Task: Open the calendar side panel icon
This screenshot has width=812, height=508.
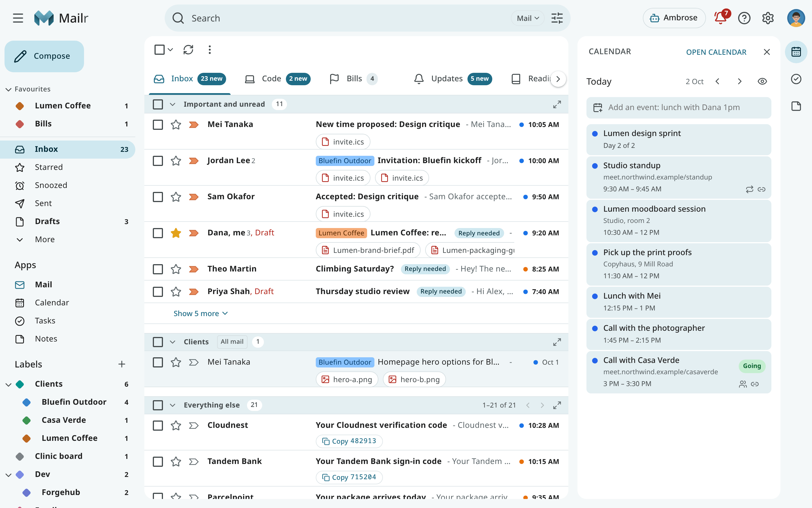Action: (x=796, y=52)
